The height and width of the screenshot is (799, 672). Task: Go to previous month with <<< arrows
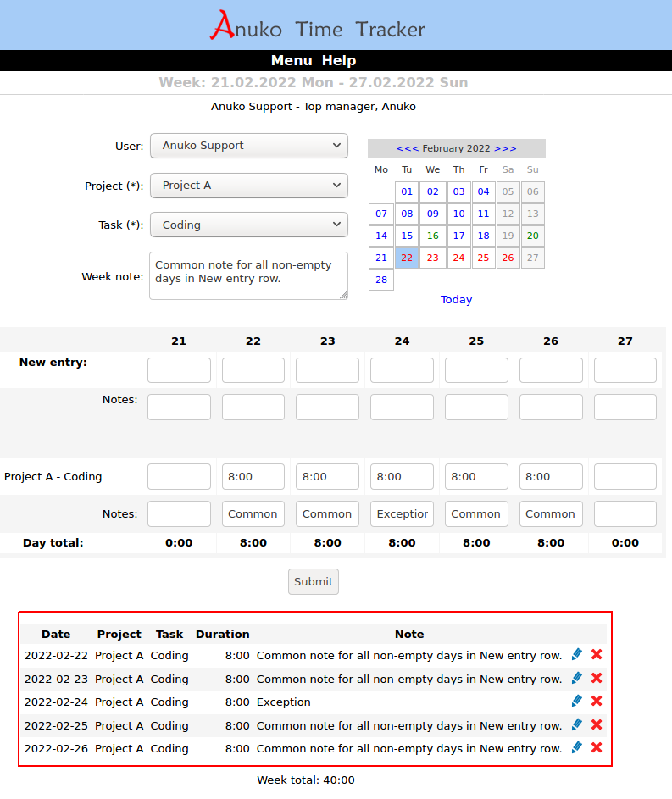[408, 148]
